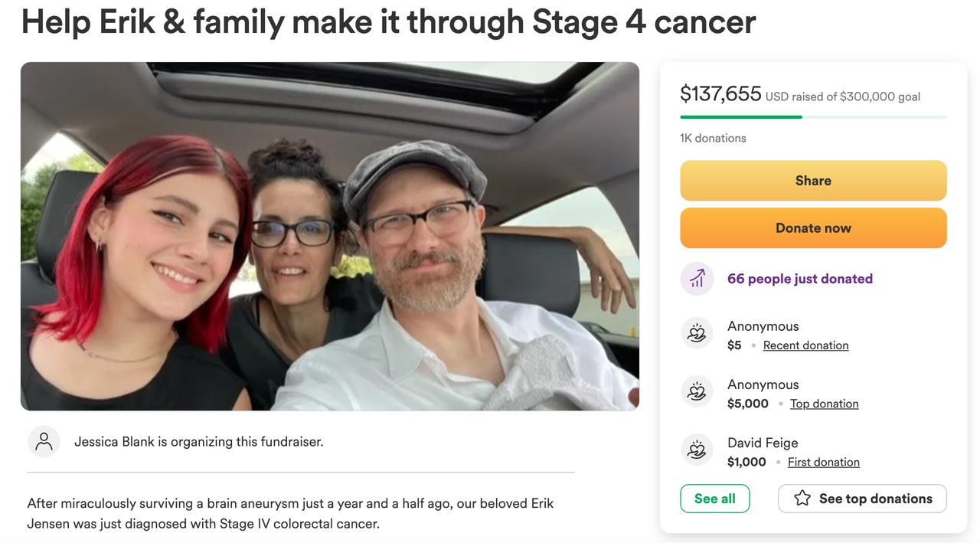Open the fundraiser family photo
Viewport: 980px width, 543px height.
[x=329, y=236]
